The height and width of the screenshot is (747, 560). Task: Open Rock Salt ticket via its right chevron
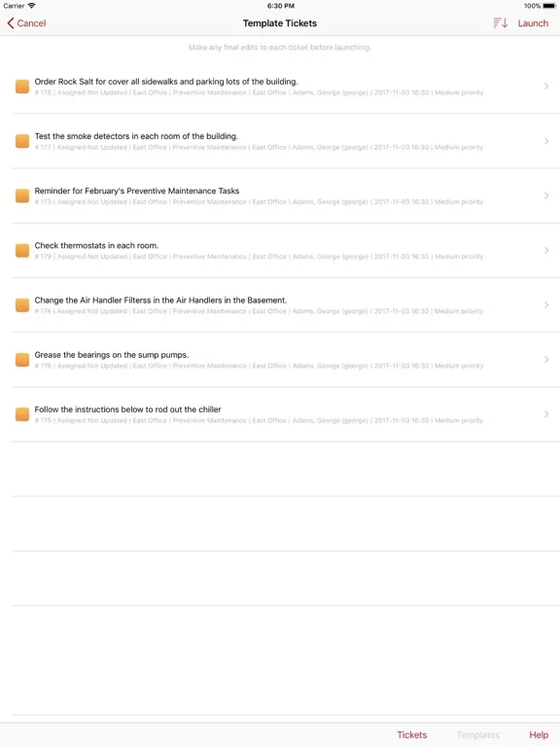[x=546, y=87]
